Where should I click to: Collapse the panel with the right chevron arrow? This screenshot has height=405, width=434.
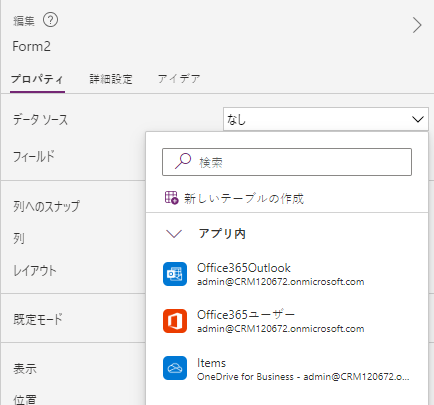pyautogui.click(x=417, y=25)
